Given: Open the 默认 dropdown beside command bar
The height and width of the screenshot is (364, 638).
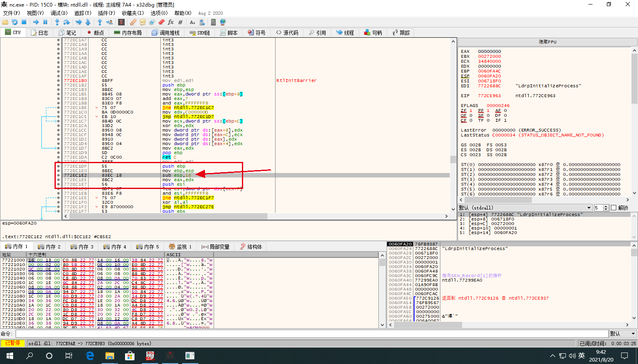Looking at the screenshot, I should 623,334.
